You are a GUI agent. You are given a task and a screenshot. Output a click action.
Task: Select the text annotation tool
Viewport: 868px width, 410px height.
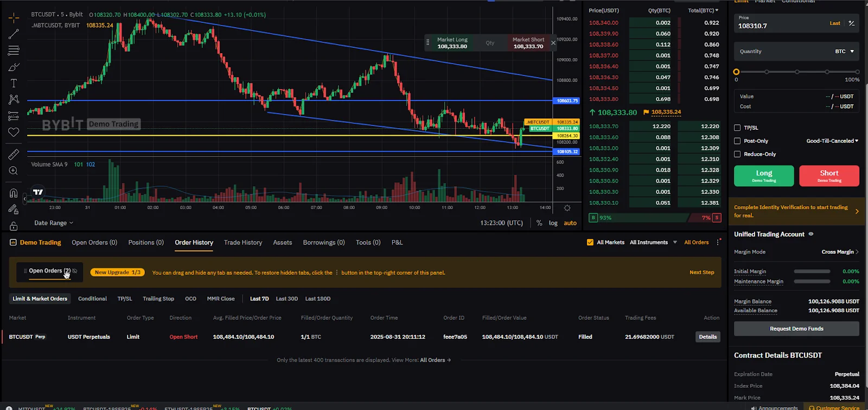(14, 83)
